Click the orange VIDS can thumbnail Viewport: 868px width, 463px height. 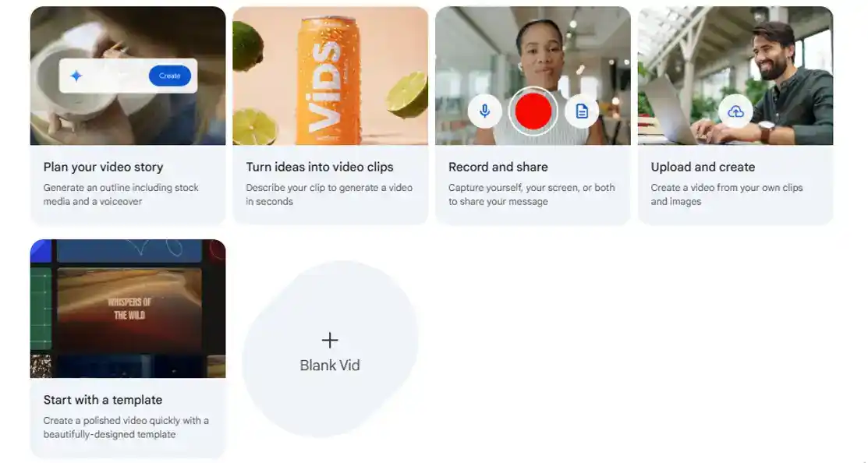331,76
